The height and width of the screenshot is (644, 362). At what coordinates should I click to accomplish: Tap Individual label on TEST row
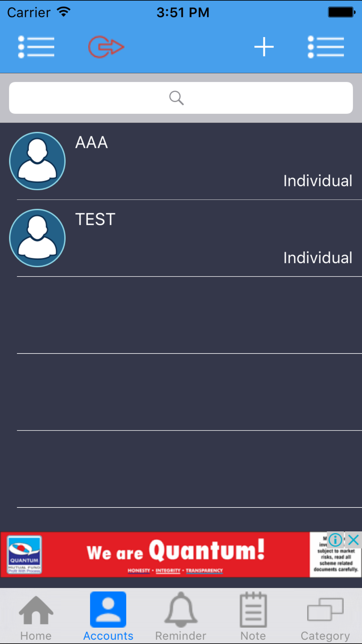click(318, 258)
